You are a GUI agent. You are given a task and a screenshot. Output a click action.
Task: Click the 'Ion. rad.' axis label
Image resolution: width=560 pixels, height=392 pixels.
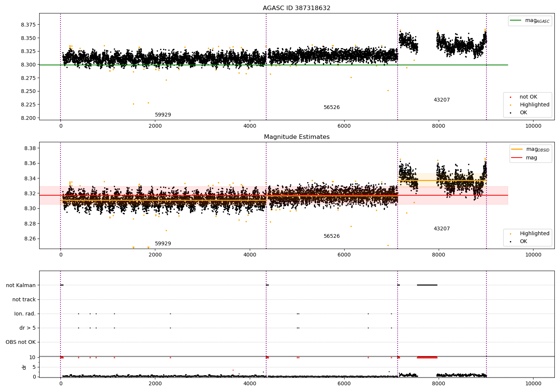coord(25,314)
